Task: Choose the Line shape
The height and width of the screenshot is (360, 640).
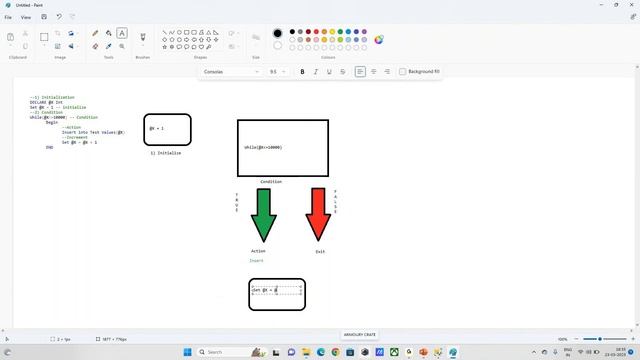Action: [164, 32]
